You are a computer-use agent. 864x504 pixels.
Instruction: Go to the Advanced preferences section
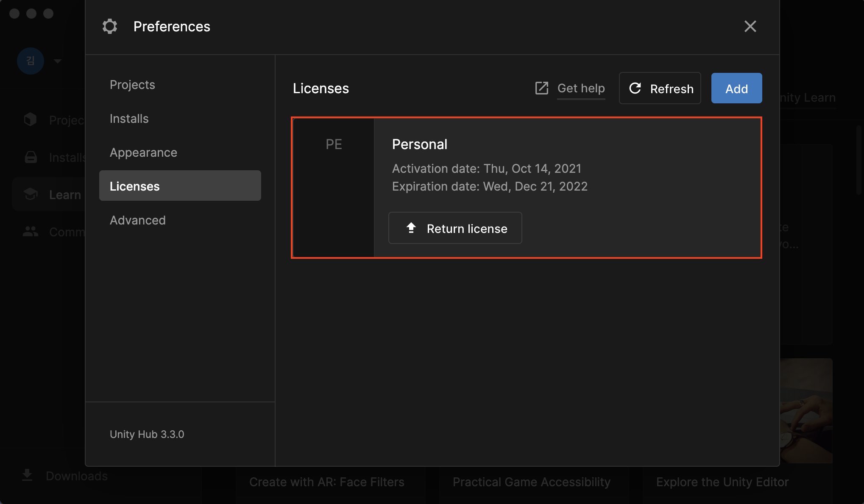(x=138, y=220)
